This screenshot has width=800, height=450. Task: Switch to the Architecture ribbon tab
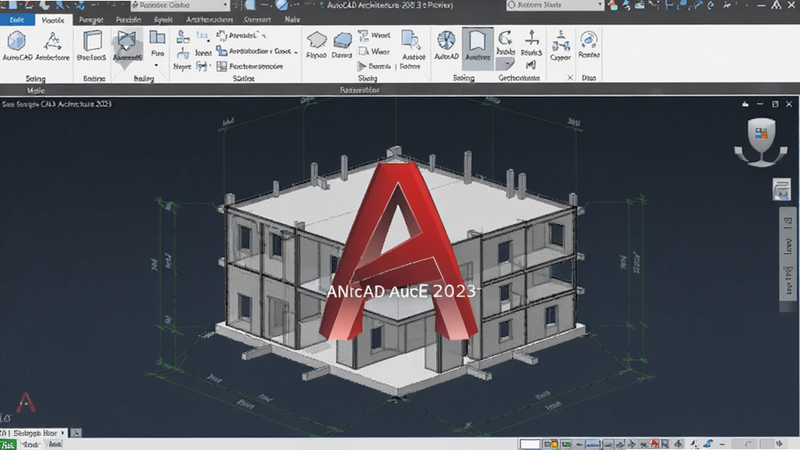pyautogui.click(x=209, y=19)
